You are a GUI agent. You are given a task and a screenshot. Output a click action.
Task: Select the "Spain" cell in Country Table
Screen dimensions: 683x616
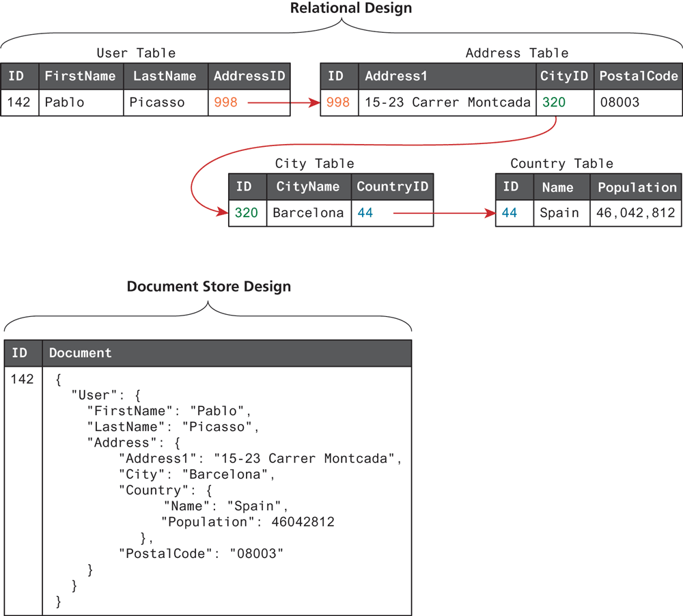tap(559, 213)
